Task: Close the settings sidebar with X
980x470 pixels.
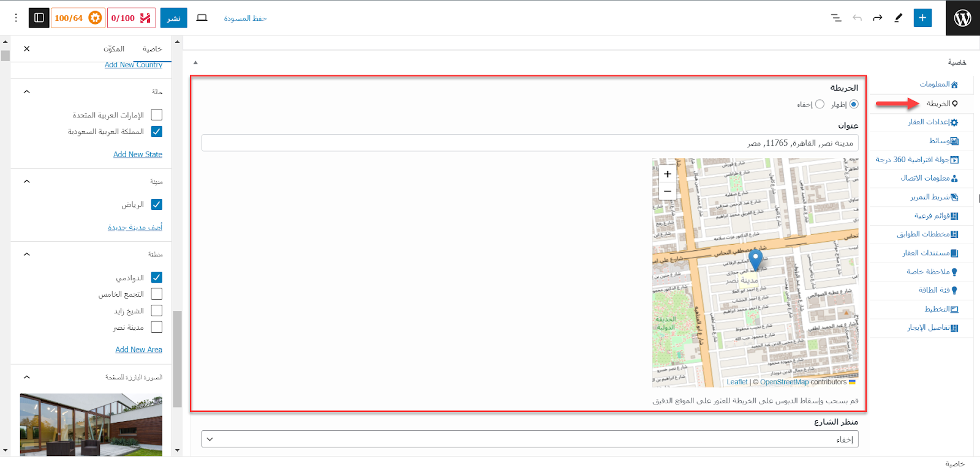Action: 26,48
